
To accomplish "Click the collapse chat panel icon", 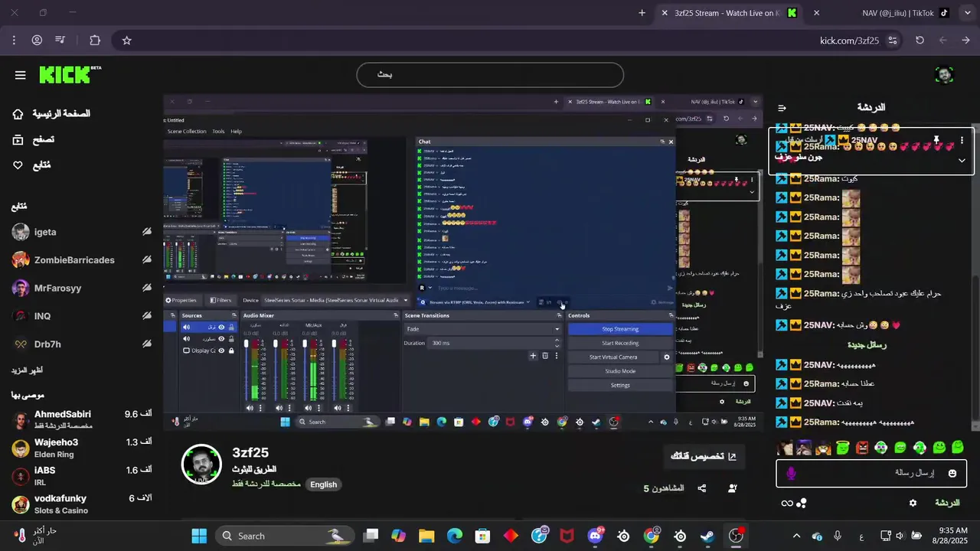I will tap(782, 108).
